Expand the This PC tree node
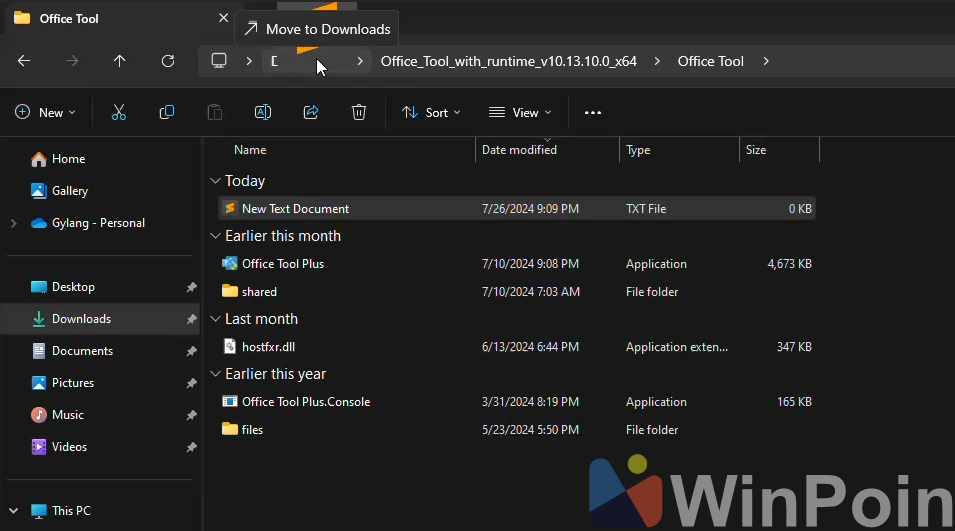 tap(13, 511)
